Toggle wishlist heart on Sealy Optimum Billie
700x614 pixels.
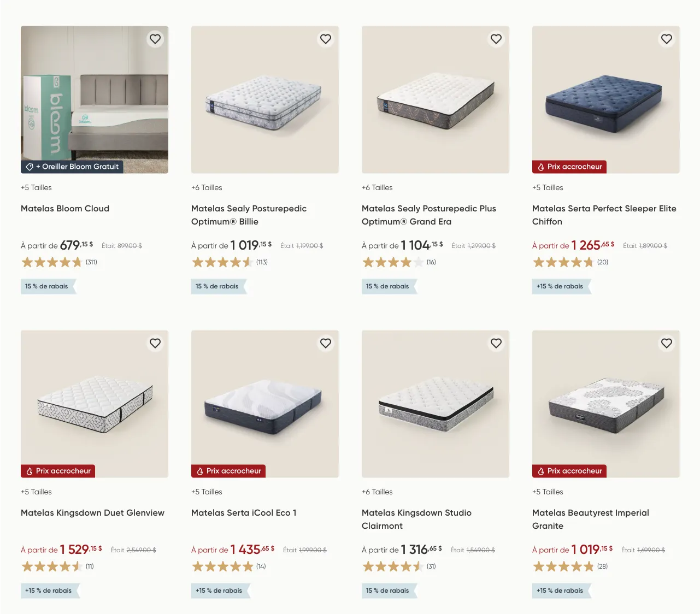coord(326,39)
